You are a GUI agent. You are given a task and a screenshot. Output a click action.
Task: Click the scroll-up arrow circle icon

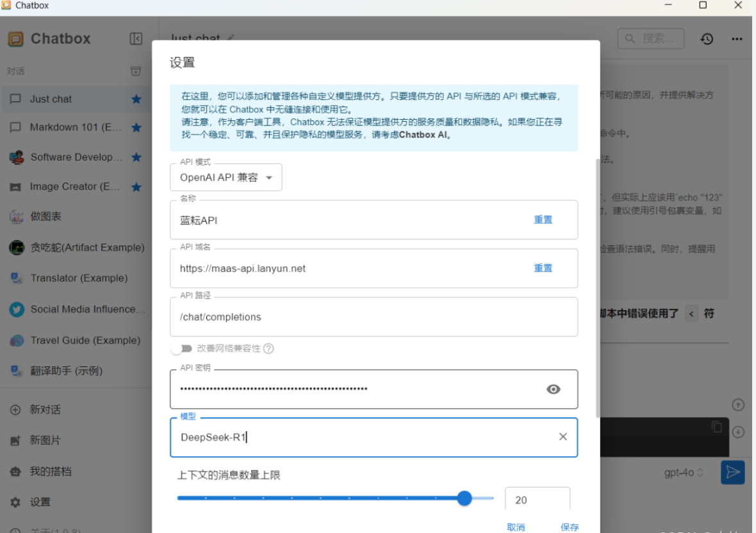[737, 405]
